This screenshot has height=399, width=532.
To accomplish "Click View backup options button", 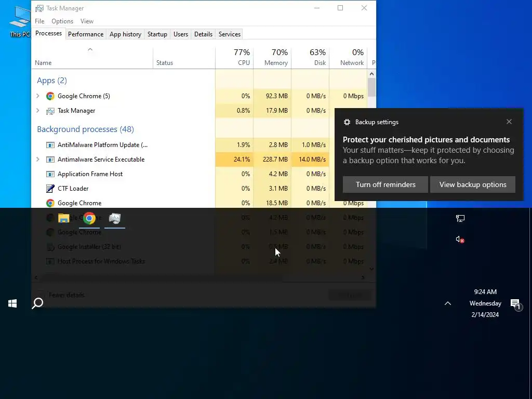I will tap(473, 184).
